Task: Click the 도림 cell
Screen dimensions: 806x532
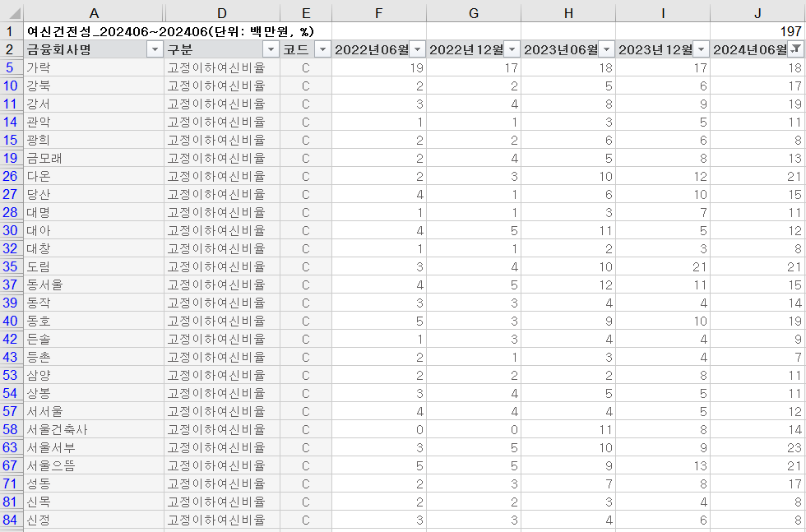Action: [x=94, y=266]
